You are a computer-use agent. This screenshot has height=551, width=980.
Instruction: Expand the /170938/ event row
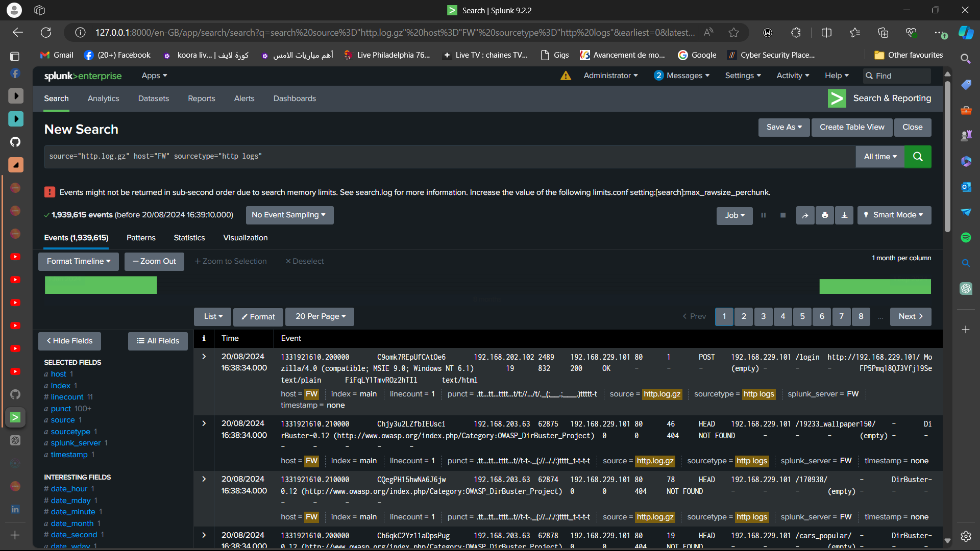(204, 479)
